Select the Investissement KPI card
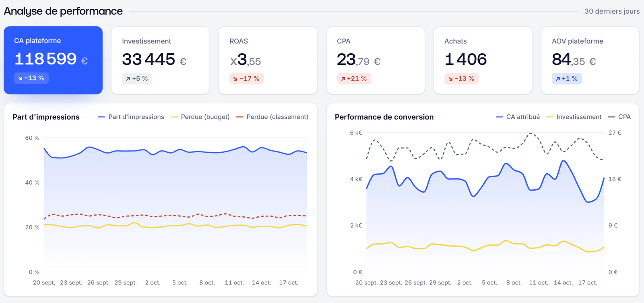The image size is (644, 303). pyautogui.click(x=160, y=60)
